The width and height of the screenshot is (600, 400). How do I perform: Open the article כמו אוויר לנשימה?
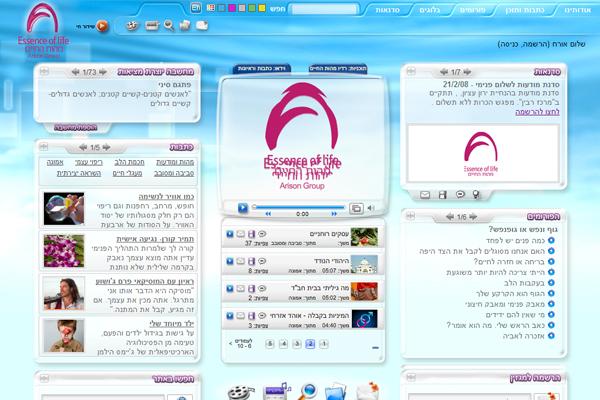[166, 197]
